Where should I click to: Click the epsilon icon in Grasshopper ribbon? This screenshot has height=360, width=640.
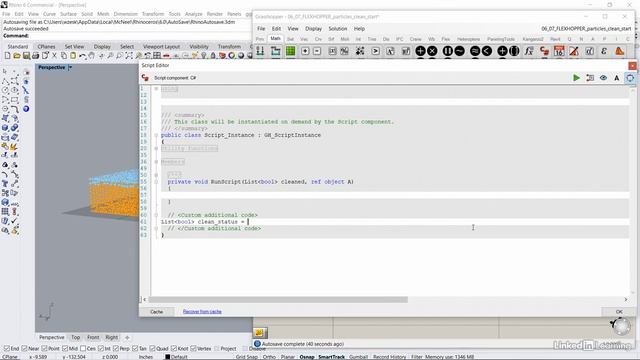pos(604,51)
